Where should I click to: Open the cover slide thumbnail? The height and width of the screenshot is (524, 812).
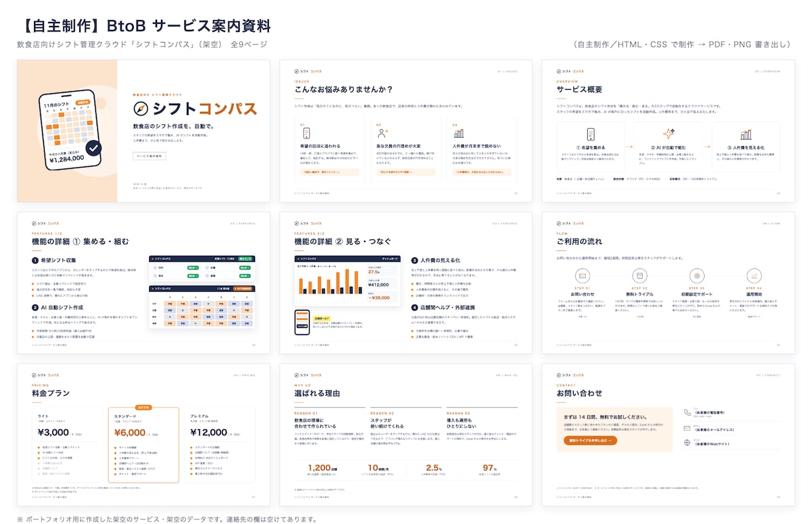point(143,131)
